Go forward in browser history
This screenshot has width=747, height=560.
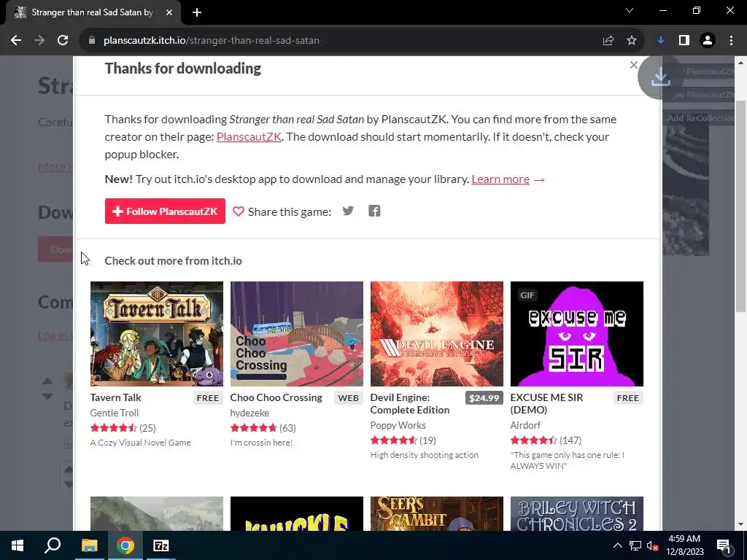click(x=39, y=41)
